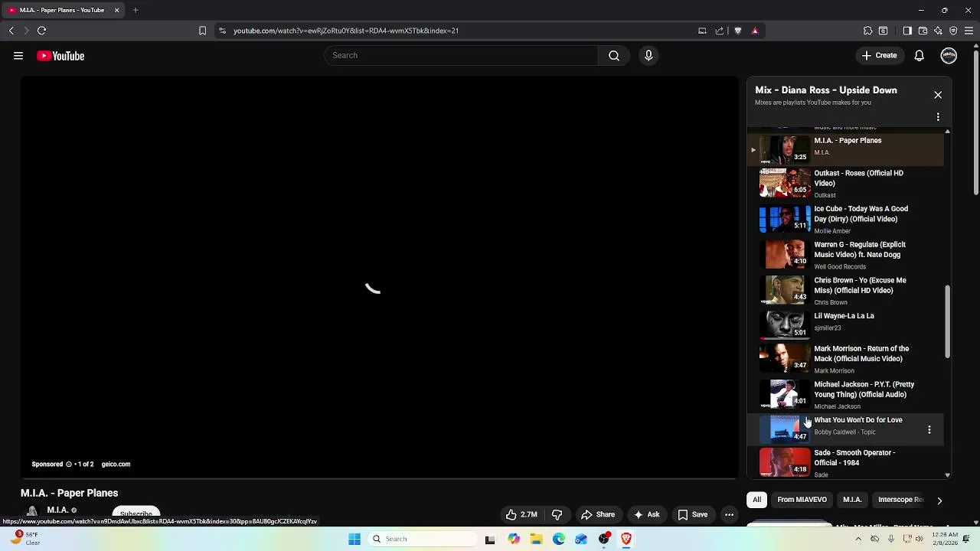Image resolution: width=980 pixels, height=551 pixels.
Task: Like the video with thumbs-up 2.7M
Action: tap(521, 514)
